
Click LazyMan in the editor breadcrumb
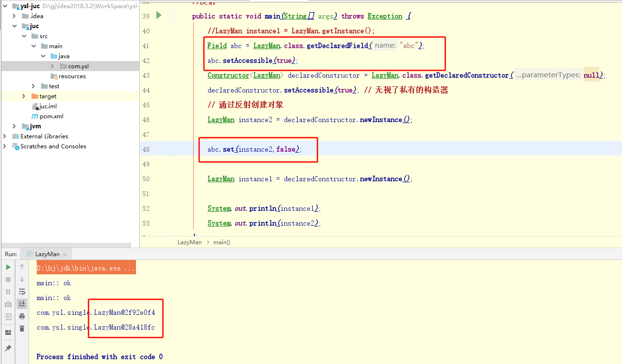tap(189, 242)
